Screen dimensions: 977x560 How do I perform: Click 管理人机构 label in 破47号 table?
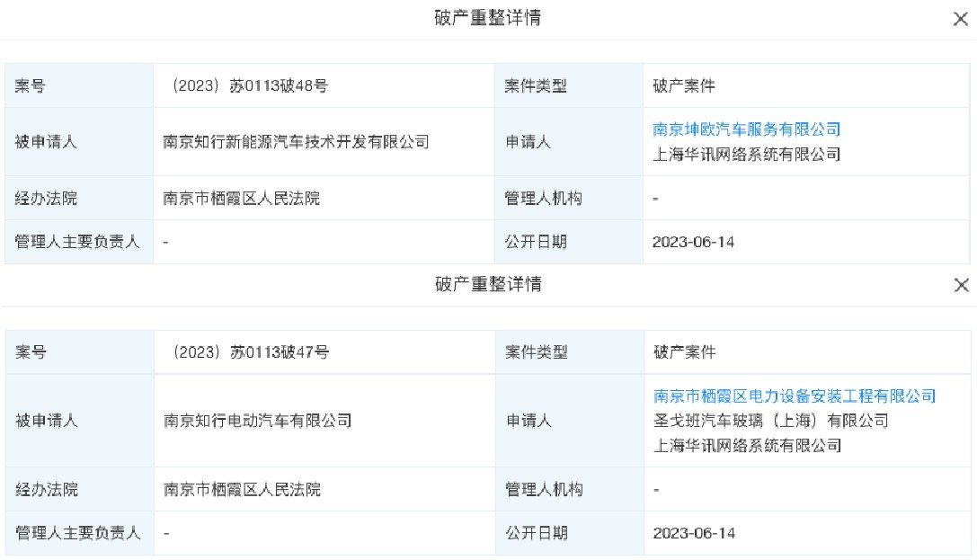544,490
